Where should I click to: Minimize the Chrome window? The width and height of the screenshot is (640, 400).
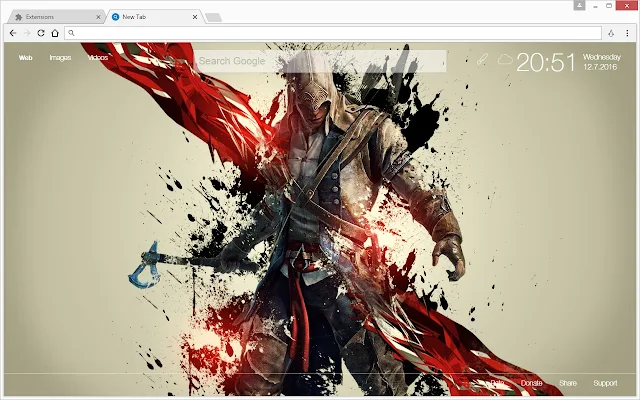coord(596,6)
